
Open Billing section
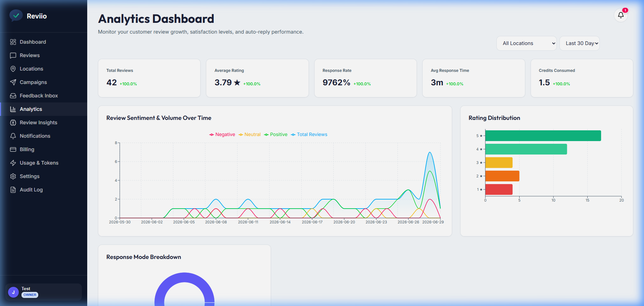(44, 149)
